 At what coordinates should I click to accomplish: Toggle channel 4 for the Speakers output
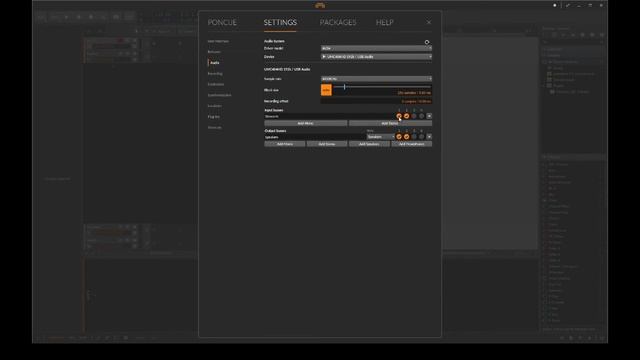coord(422,137)
